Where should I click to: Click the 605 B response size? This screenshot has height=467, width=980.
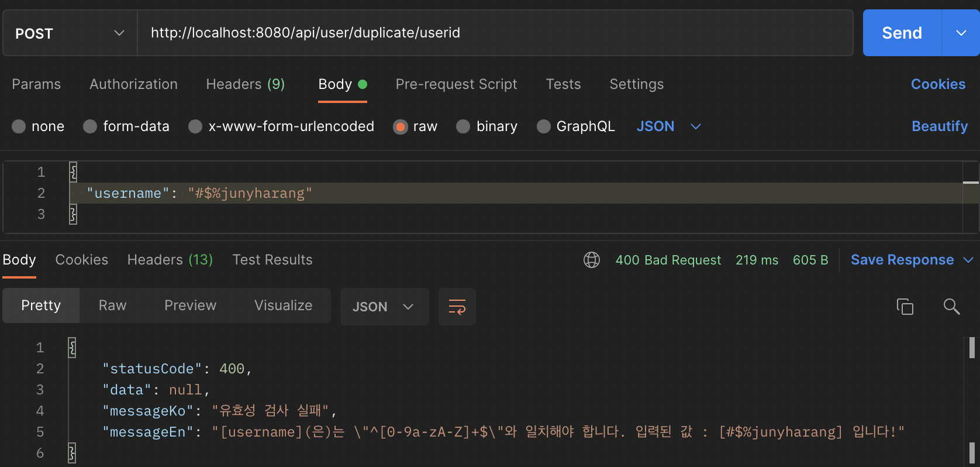coord(810,260)
